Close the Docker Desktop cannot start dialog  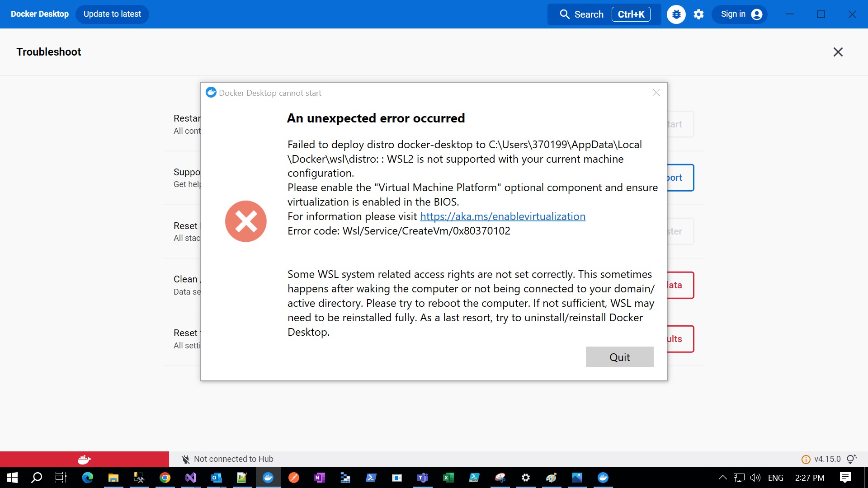point(656,93)
